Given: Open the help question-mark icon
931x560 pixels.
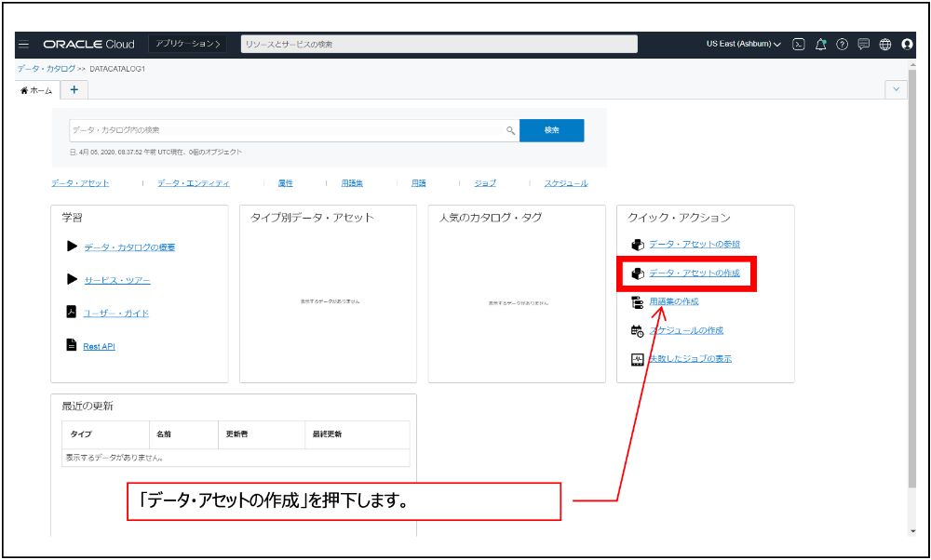Looking at the screenshot, I should 843,45.
